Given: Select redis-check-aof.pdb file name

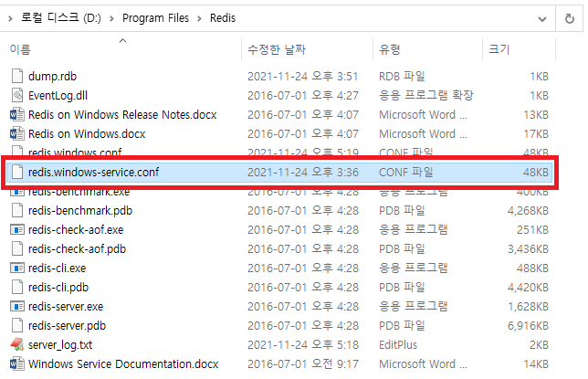Looking at the screenshot, I should pyautogui.click(x=78, y=248).
